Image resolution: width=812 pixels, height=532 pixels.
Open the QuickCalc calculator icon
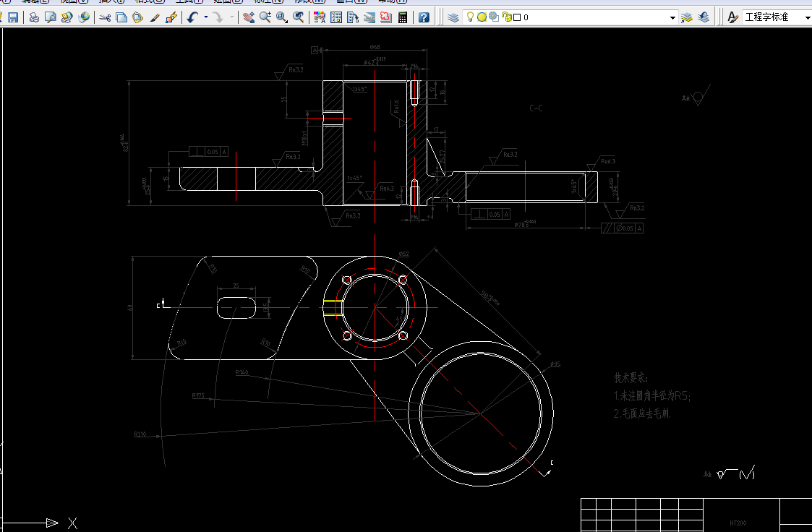[402, 17]
